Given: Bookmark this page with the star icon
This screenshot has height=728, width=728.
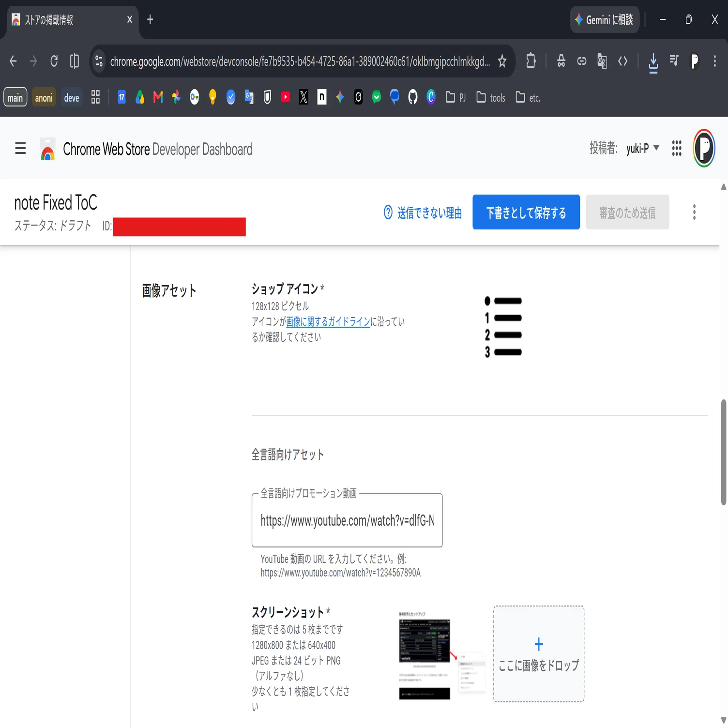Looking at the screenshot, I should 502,61.
